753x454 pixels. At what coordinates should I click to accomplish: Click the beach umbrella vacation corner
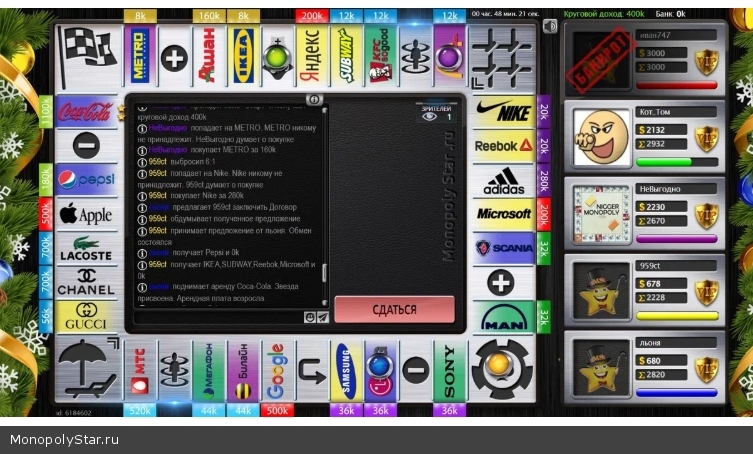[88, 369]
